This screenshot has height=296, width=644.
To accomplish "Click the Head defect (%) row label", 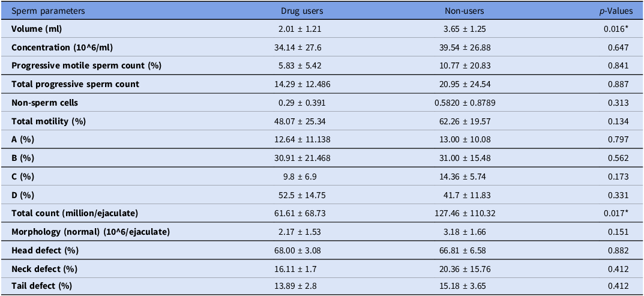I will [x=45, y=250].
